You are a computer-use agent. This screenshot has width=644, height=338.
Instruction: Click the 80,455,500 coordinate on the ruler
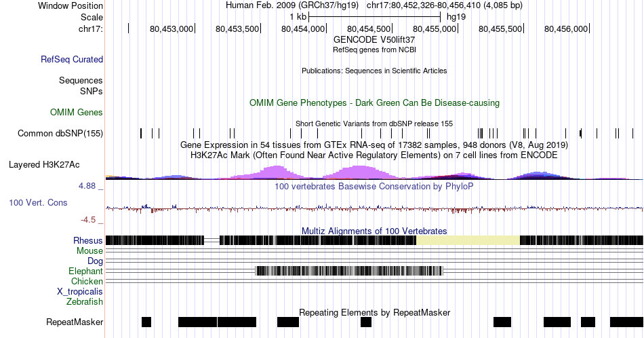pyautogui.click(x=500, y=29)
